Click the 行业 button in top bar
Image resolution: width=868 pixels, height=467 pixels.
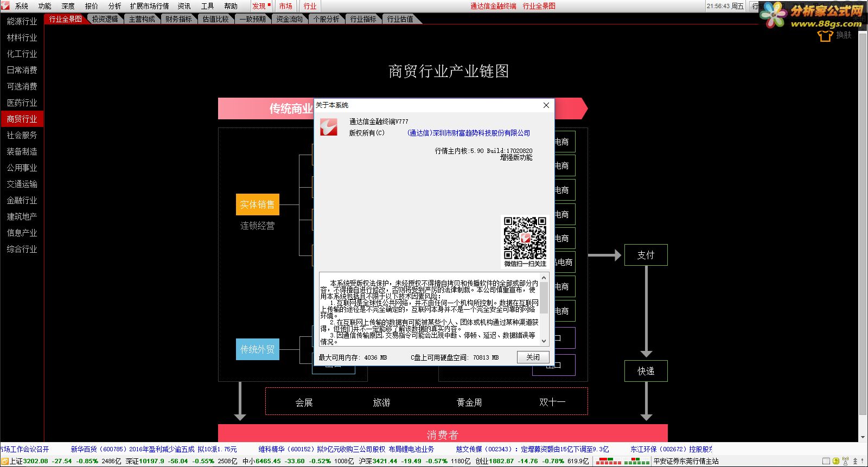[x=310, y=6]
